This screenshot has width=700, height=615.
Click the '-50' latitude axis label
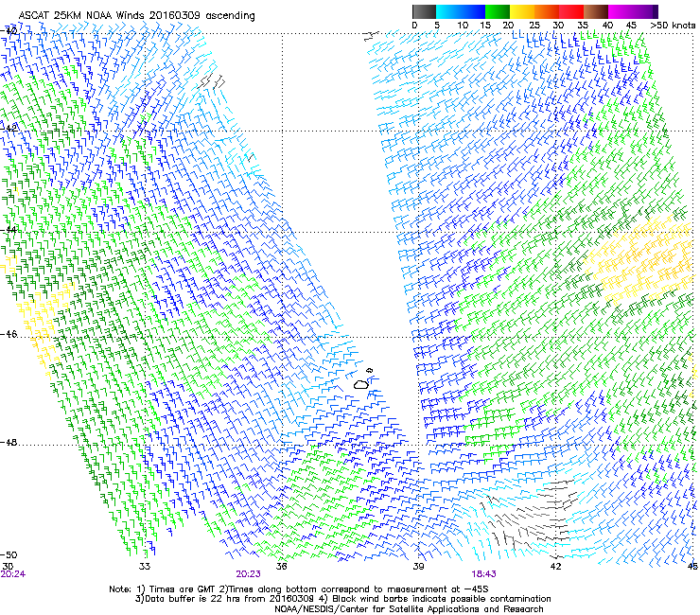click(9, 554)
